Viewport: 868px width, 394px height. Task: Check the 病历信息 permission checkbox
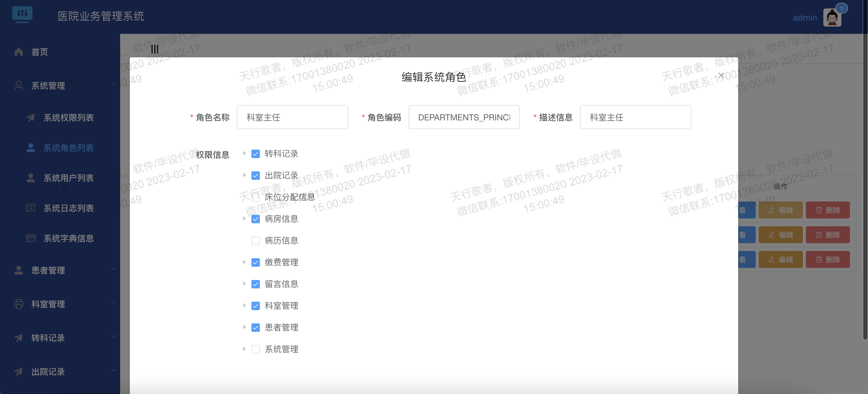[x=256, y=240]
